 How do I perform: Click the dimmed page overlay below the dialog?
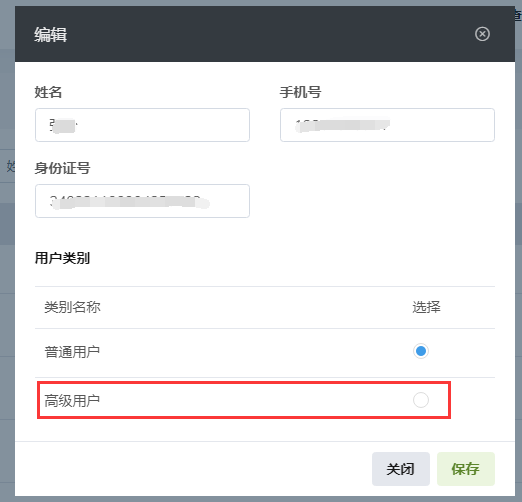261,499
